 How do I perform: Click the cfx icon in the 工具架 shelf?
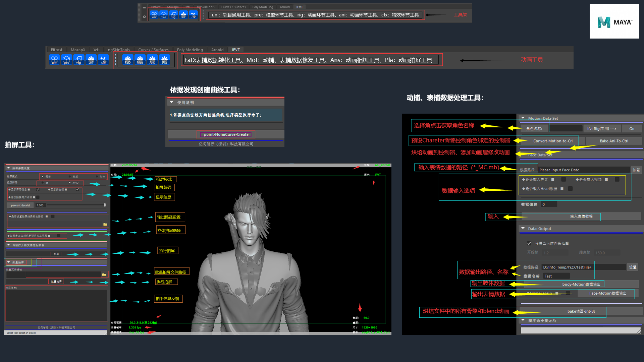click(193, 15)
